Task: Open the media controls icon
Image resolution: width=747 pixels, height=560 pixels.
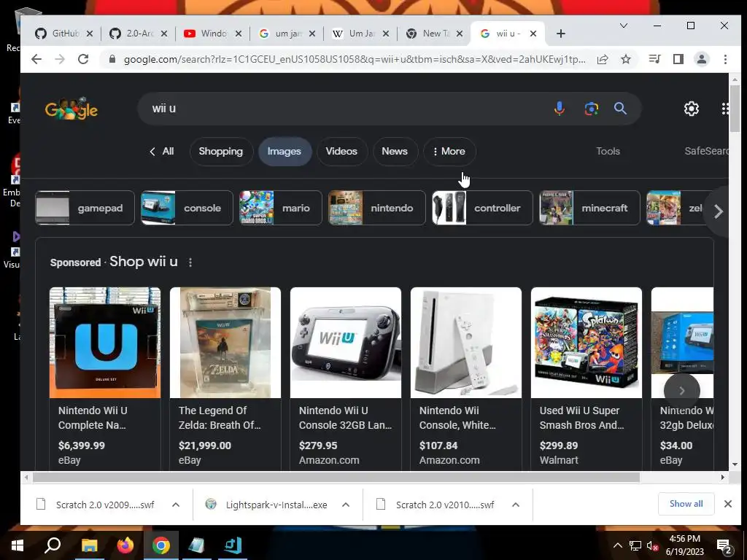Action: tap(654, 59)
